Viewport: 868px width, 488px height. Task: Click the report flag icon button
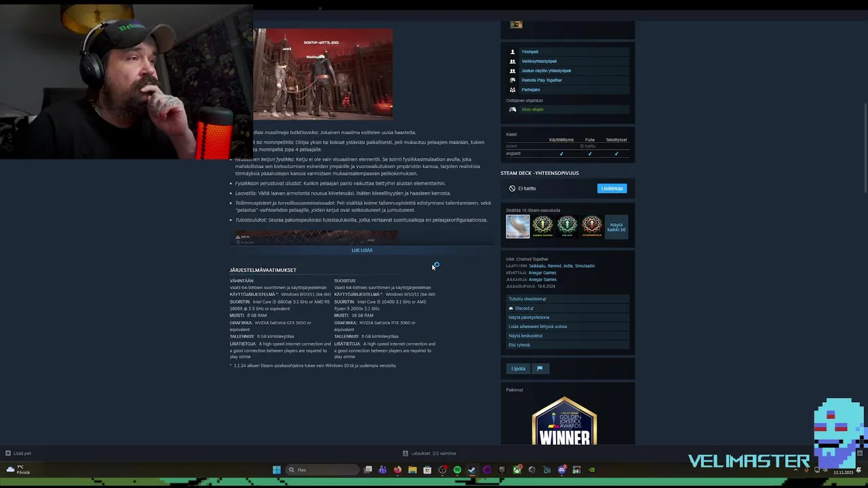(x=540, y=369)
